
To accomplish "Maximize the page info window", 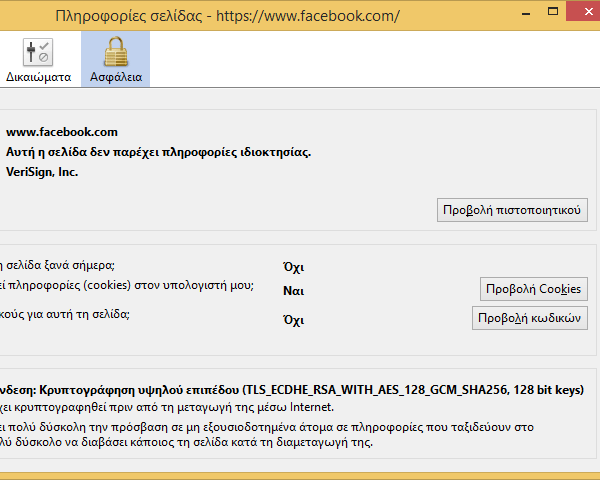I will [x=553, y=11].
